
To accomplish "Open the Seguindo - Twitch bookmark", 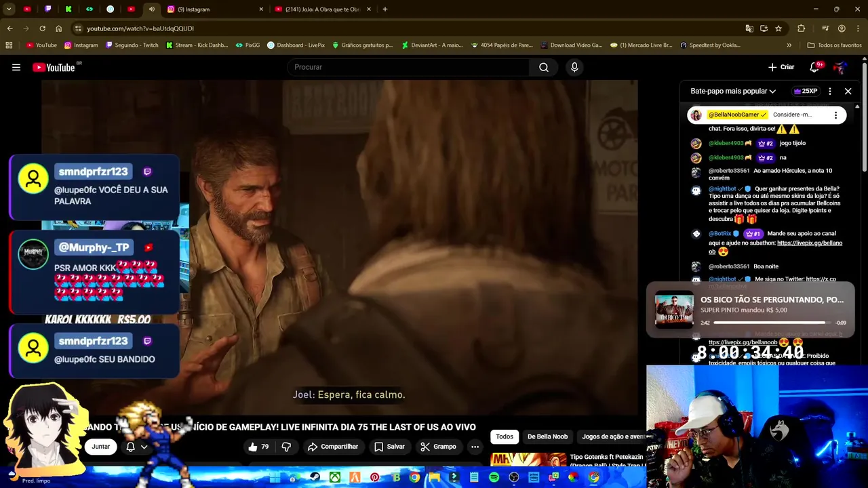I will [132, 45].
